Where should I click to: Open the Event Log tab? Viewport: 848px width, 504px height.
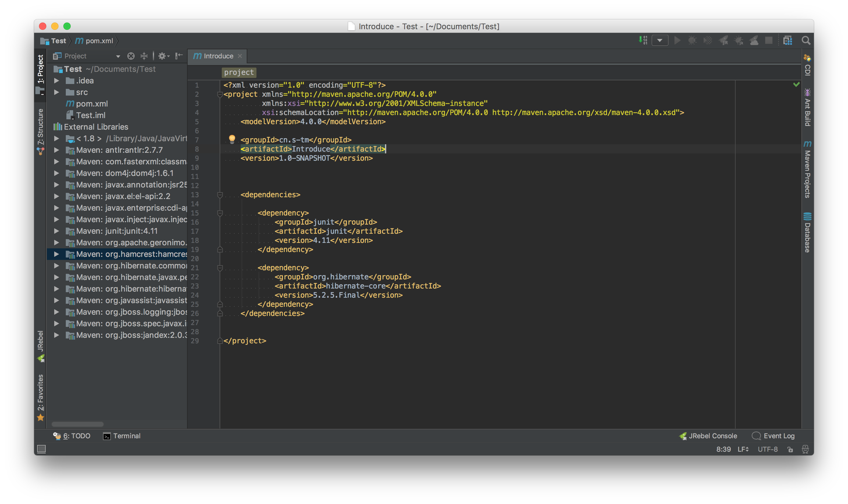(x=773, y=436)
